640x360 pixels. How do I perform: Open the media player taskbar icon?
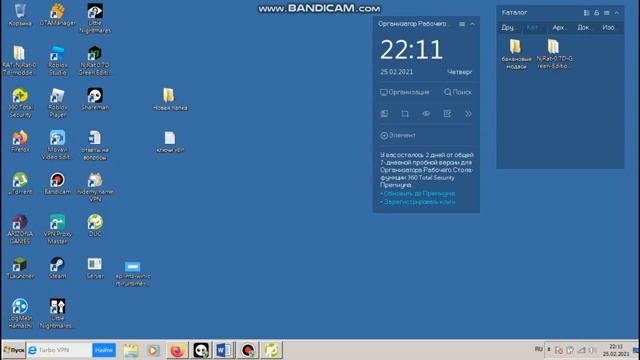[153, 350]
